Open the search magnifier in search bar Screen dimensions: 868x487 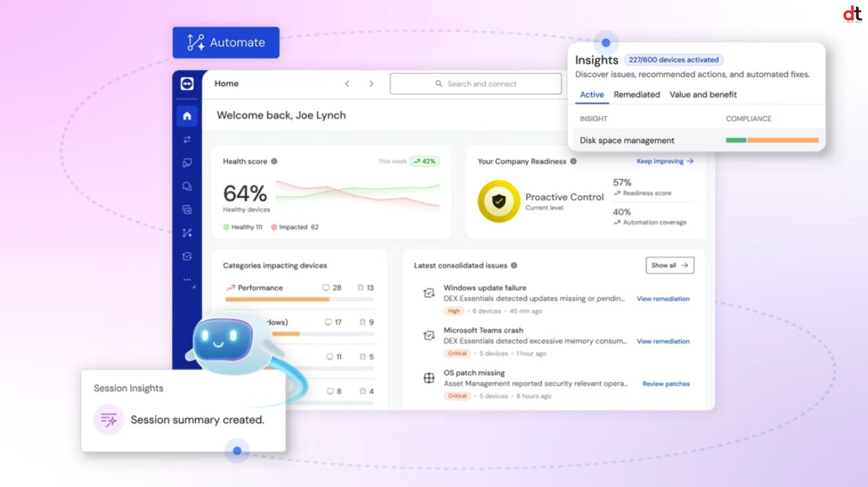pos(439,83)
